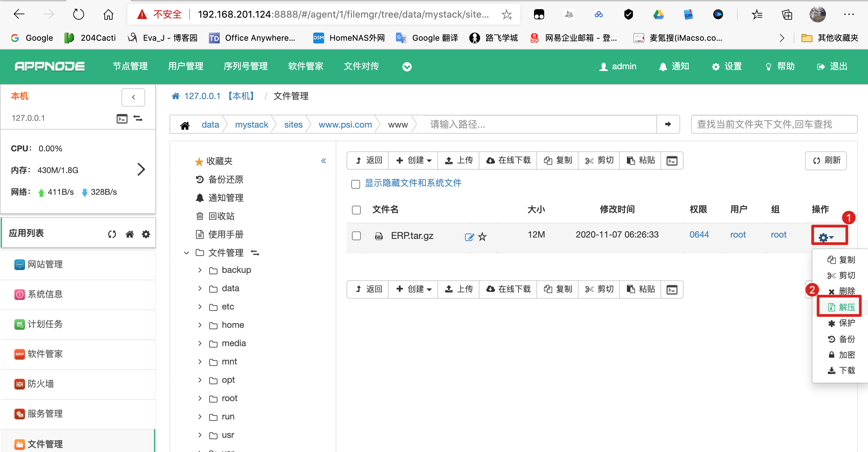Choose 下载 from context menu
868x452 pixels.
click(x=841, y=370)
